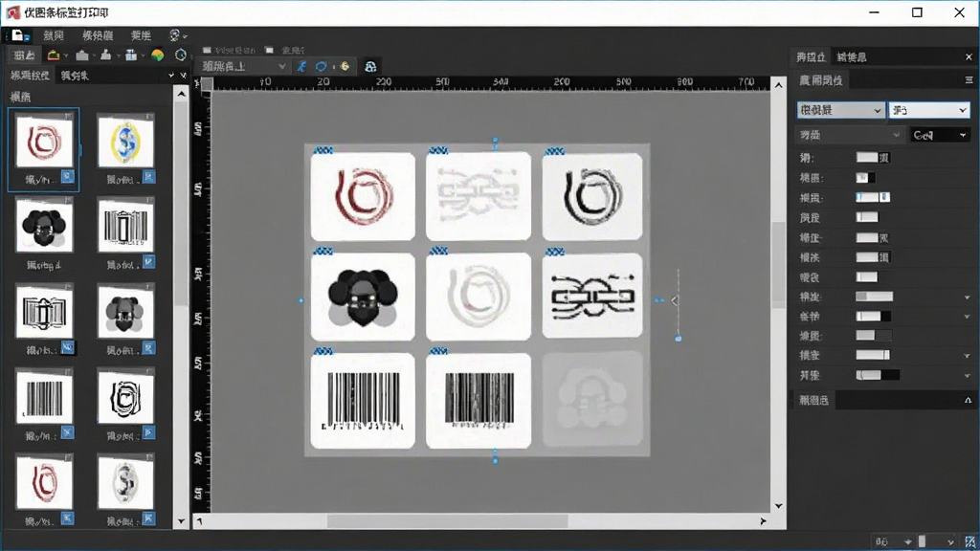Click the horizontal scrollbar thumb below the canvas
The image size is (980, 551).
click(448, 521)
